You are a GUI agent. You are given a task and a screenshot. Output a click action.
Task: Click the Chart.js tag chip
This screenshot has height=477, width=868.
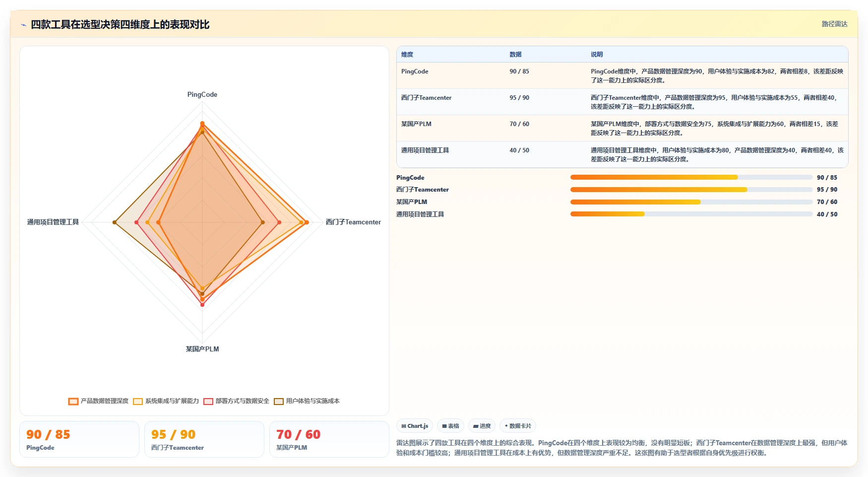[415, 426]
